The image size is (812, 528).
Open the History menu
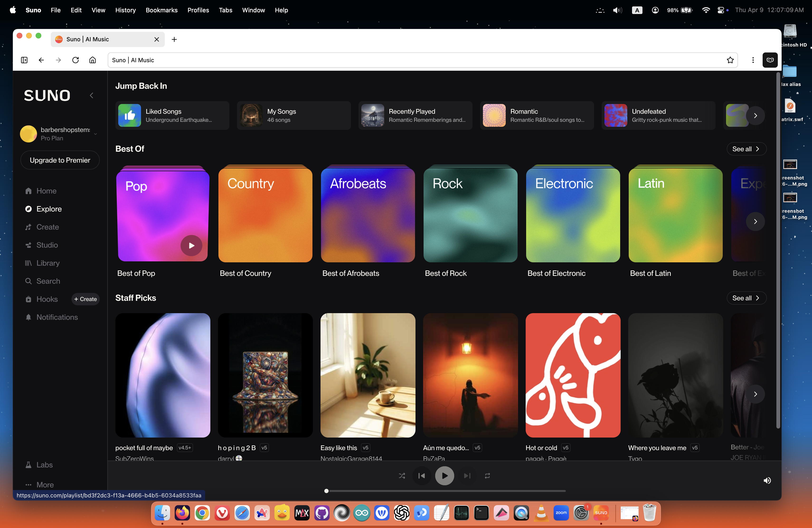coord(125,10)
